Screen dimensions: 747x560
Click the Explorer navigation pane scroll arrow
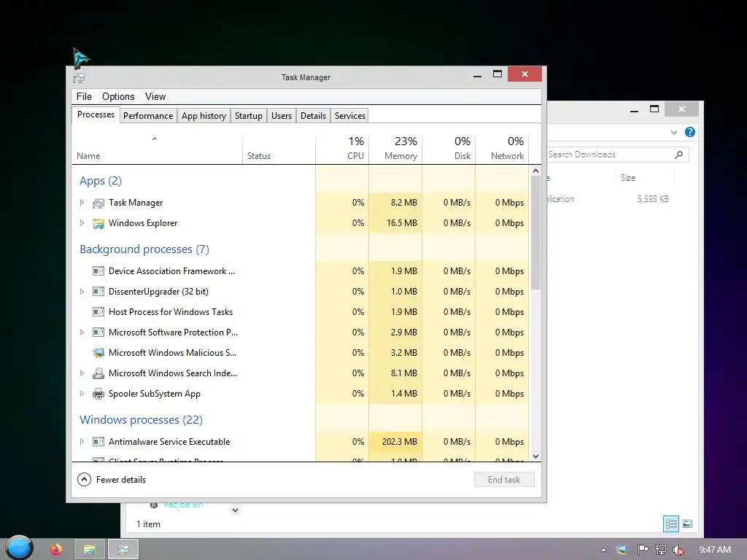click(235, 510)
